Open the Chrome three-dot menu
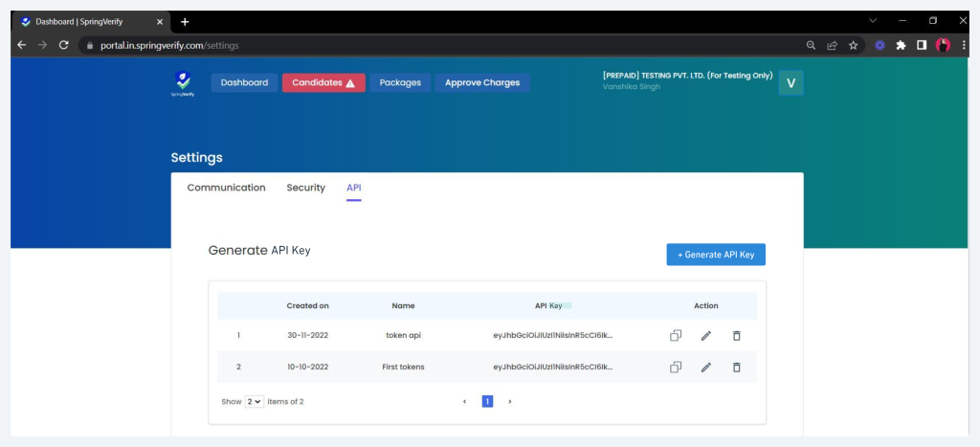 [963, 45]
